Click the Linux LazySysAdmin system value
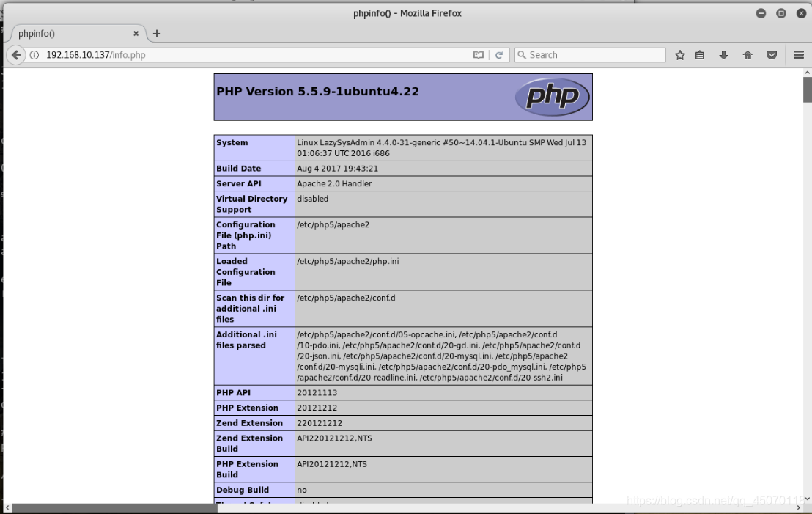The height and width of the screenshot is (514, 812). pos(442,147)
